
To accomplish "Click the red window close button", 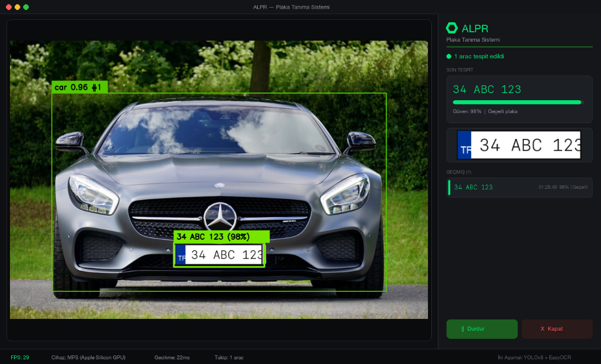I will (9, 7).
